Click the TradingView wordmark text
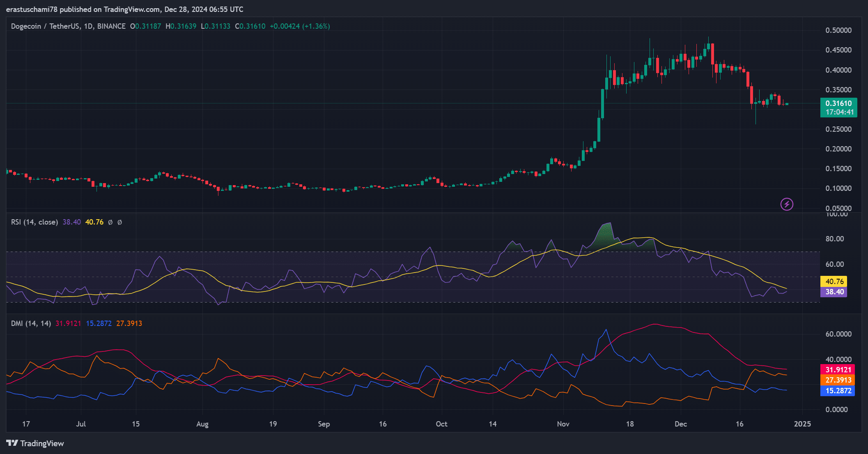 pos(42,443)
